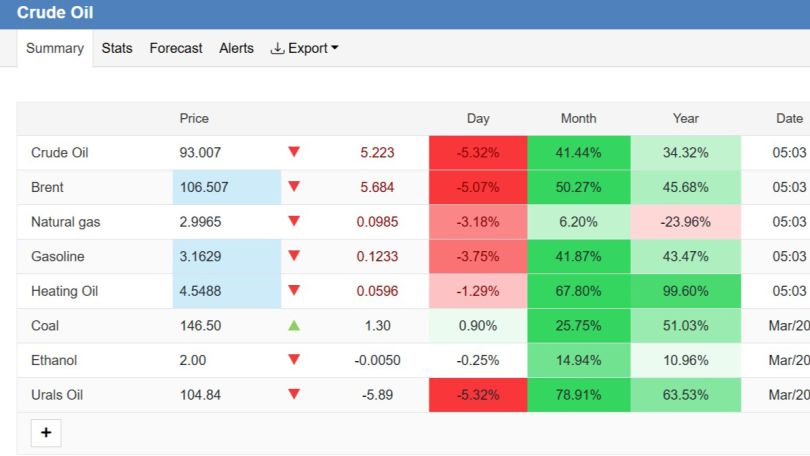810x456 pixels.
Task: Switch to the Stats tab
Action: click(x=117, y=48)
